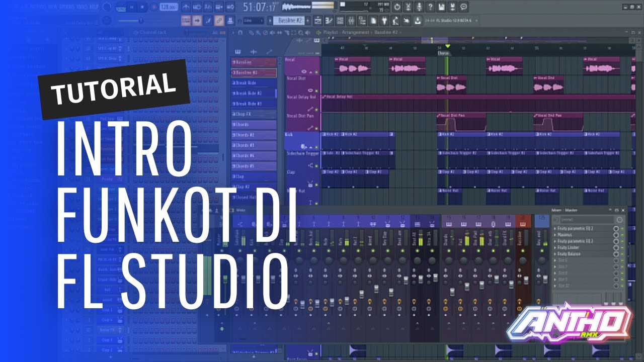Click the microphone icon in top toolbar

pyautogui.click(x=420, y=7)
